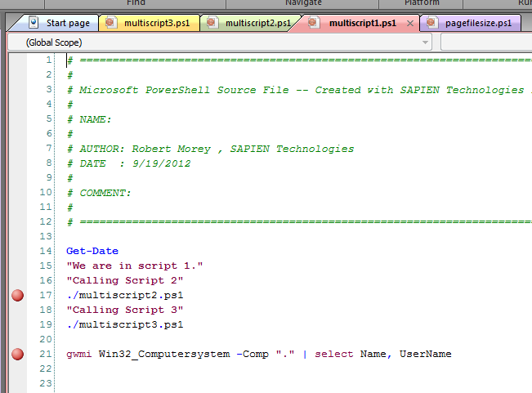The height and width of the screenshot is (393, 532).
Task: Click the "We are in script 1." string
Action: (135, 266)
